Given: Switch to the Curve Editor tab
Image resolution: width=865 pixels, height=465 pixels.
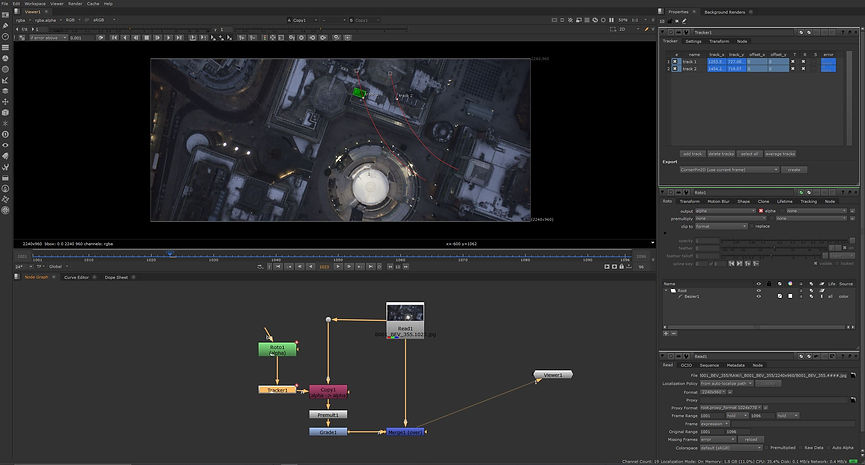Looking at the screenshot, I should click(76, 277).
